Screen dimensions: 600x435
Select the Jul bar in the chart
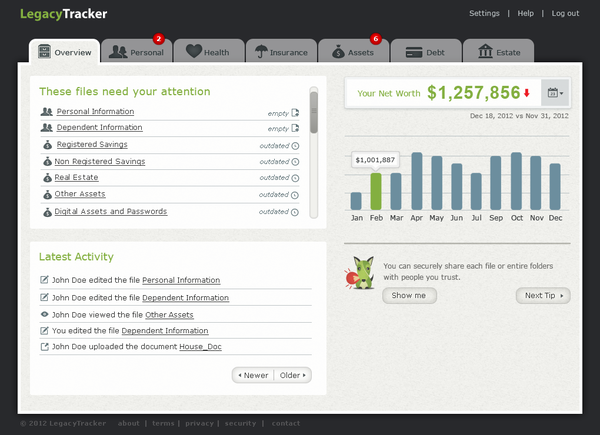[x=476, y=191]
